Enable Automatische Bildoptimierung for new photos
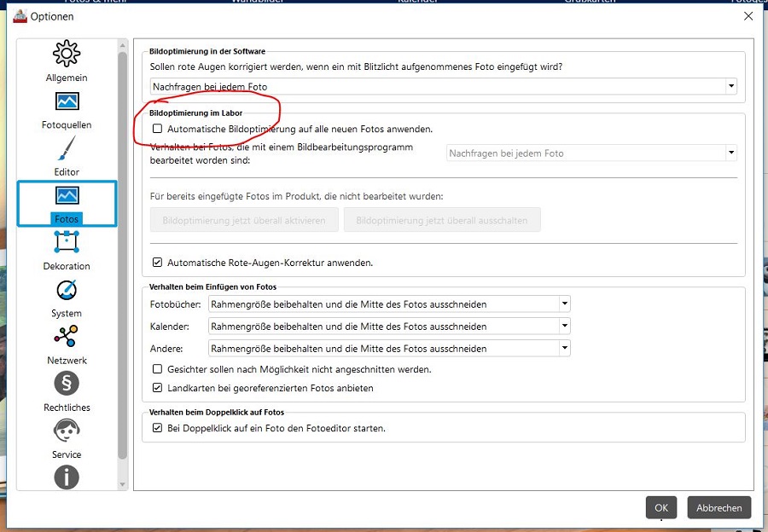This screenshot has width=768, height=532. 157,129
